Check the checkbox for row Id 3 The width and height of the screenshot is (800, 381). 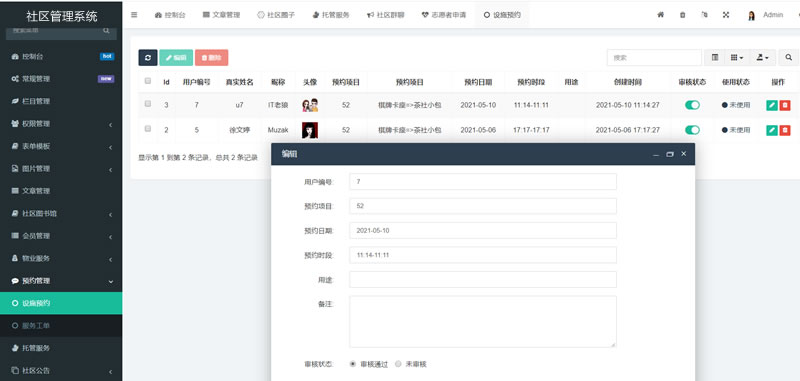point(148,104)
